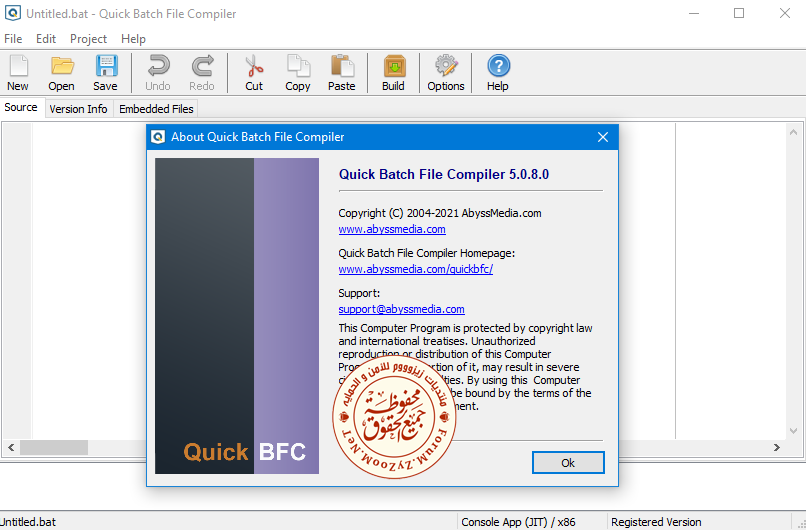Click the 'Copyright (C) 2004-2021 AbyssMedia.com' text

[x=439, y=213]
